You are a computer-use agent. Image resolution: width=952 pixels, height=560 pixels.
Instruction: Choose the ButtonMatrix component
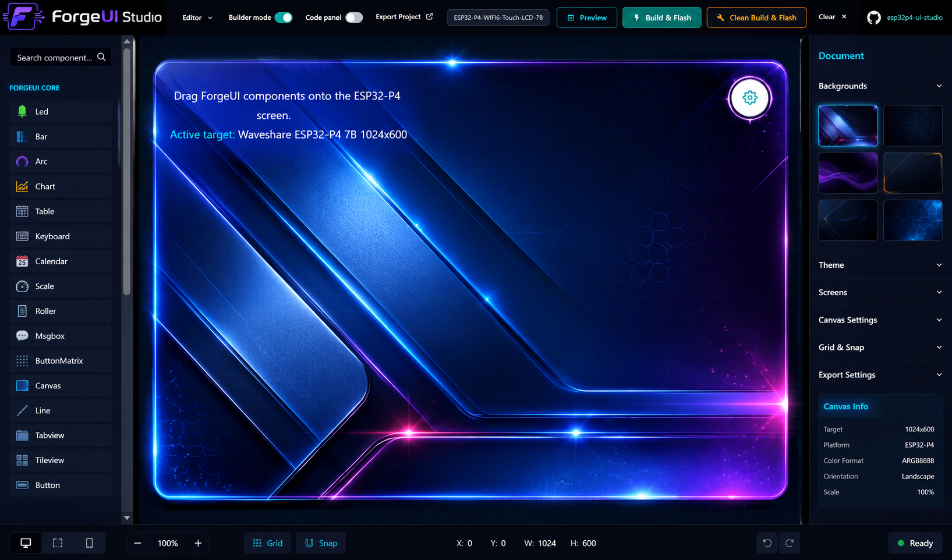coord(61,361)
